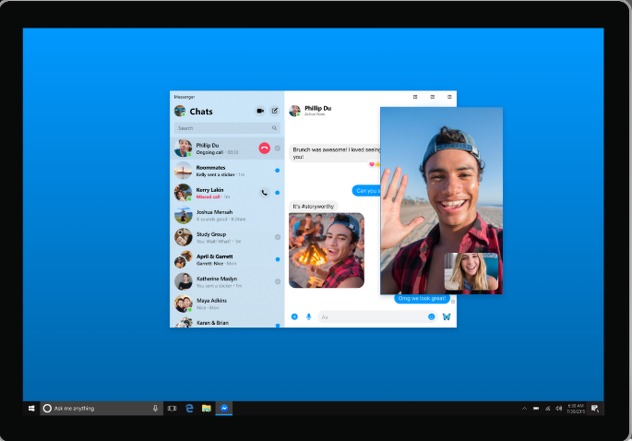Open the Windows Start menu
This screenshot has height=441, width=632.
coord(31,408)
